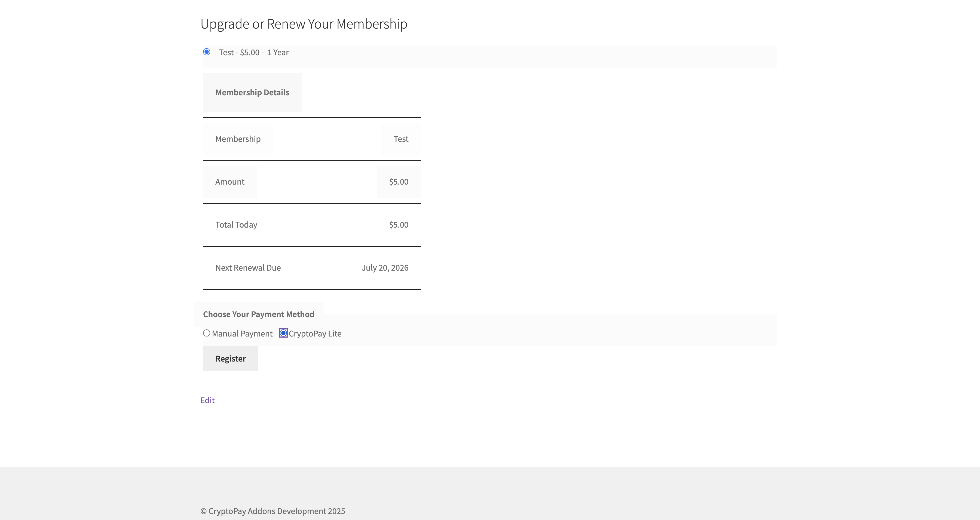This screenshot has height=520, width=980.
Task: Select the CryptoPay Lite payment radio
Action: pos(283,333)
